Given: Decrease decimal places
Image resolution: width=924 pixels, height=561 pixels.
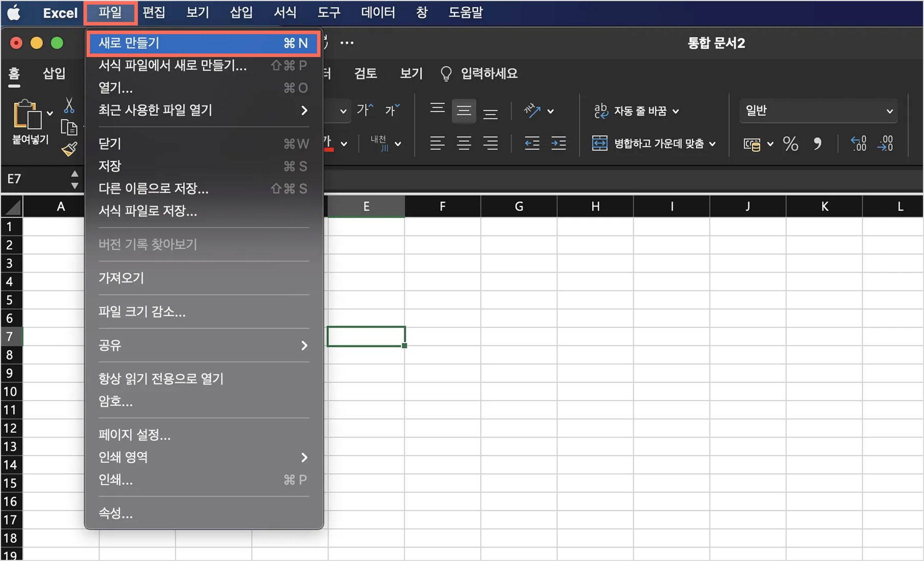Looking at the screenshot, I should point(885,144).
